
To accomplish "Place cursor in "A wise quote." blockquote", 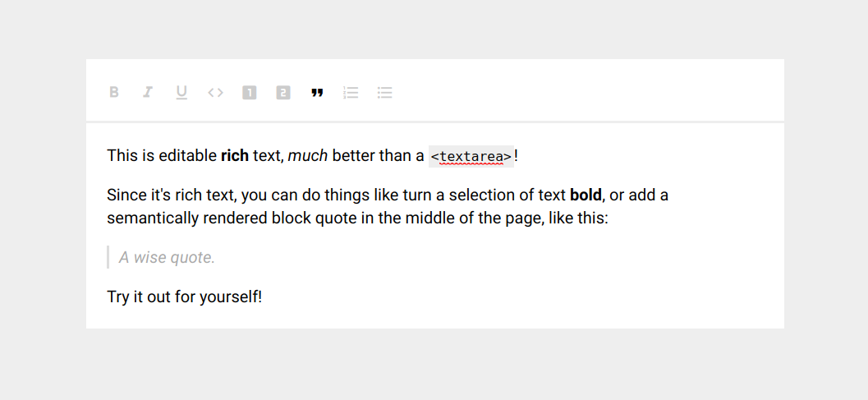I will [x=167, y=258].
